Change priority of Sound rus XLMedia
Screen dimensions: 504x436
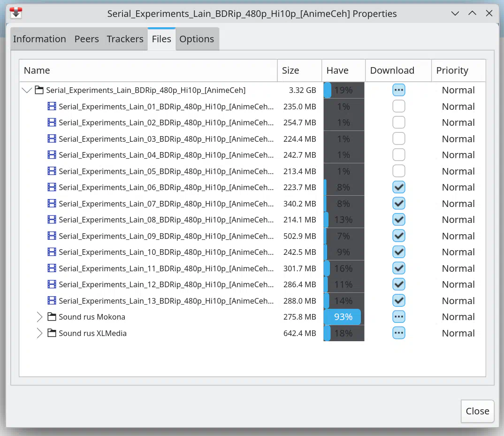tap(458, 333)
